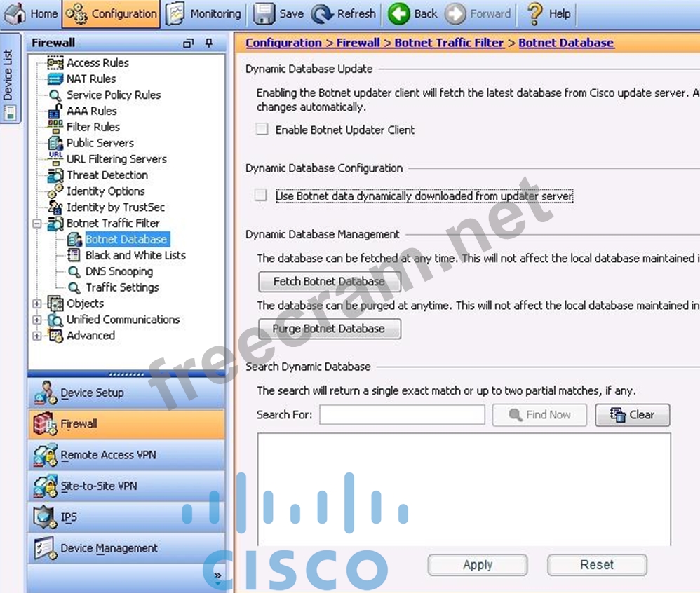Enable the Botnet Updater Client checkbox
This screenshot has height=593, width=700.
262,130
